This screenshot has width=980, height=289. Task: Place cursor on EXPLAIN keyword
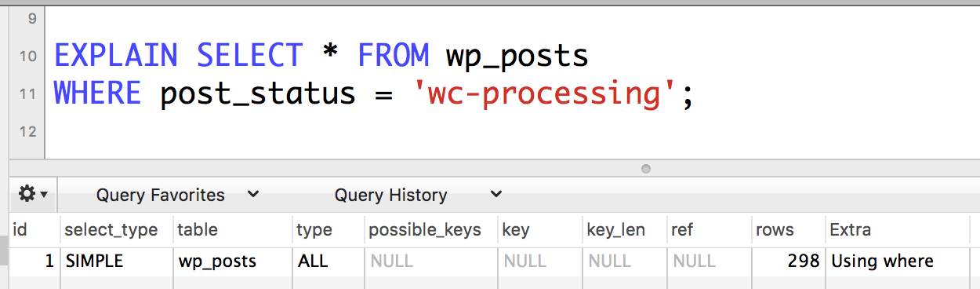pyautogui.click(x=115, y=56)
